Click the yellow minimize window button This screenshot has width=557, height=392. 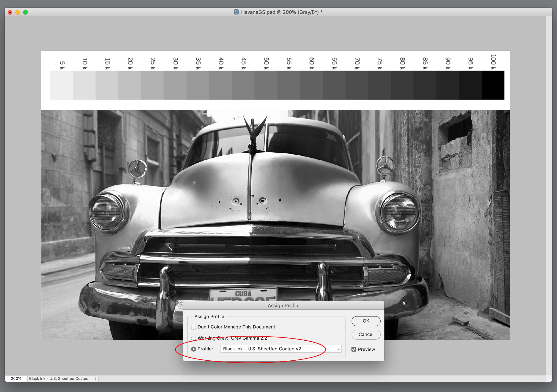click(18, 12)
